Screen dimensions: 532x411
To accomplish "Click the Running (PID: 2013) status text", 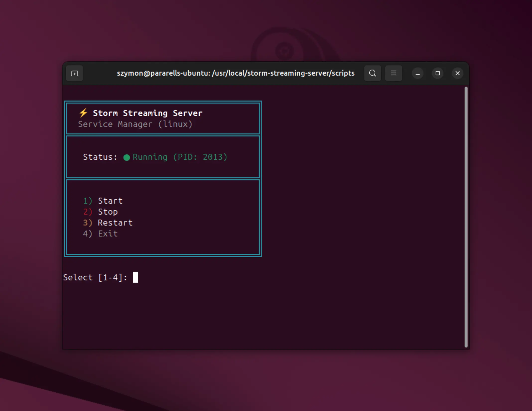I will coord(180,157).
